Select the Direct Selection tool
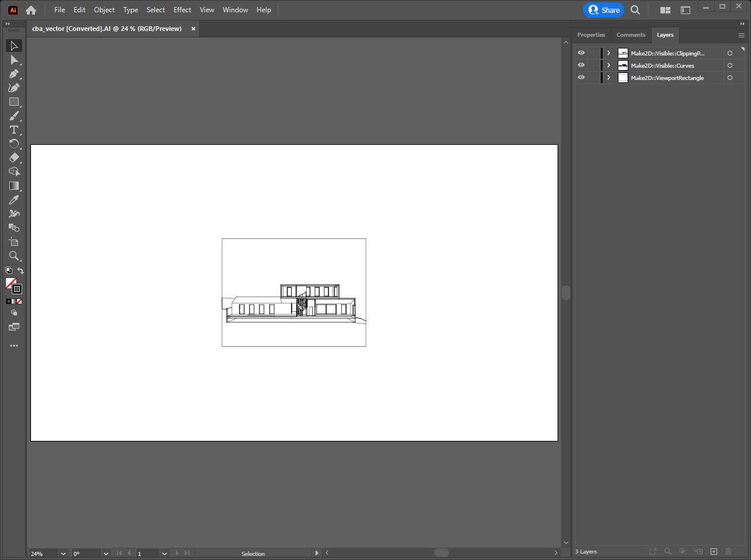This screenshot has height=560, width=751. click(x=14, y=60)
